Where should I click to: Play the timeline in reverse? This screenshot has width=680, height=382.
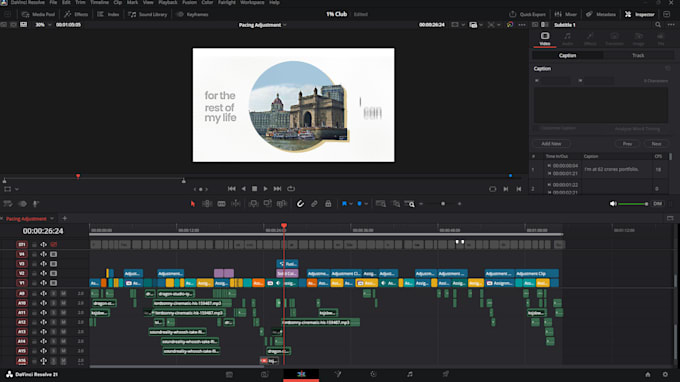243,189
